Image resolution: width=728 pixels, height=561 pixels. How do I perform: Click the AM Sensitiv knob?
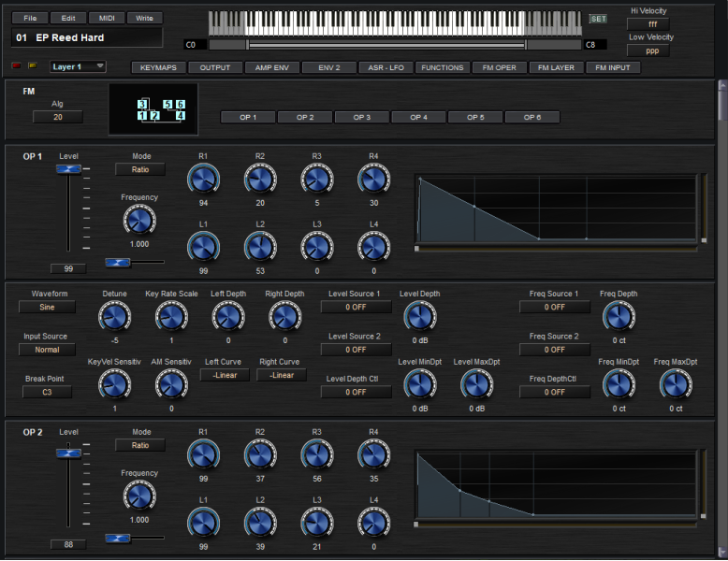point(171,383)
